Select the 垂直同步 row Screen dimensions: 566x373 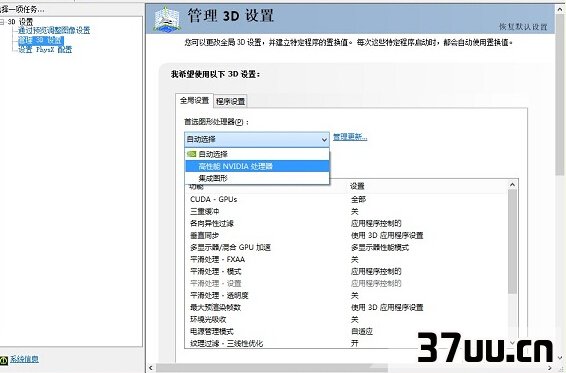[x=347, y=235]
